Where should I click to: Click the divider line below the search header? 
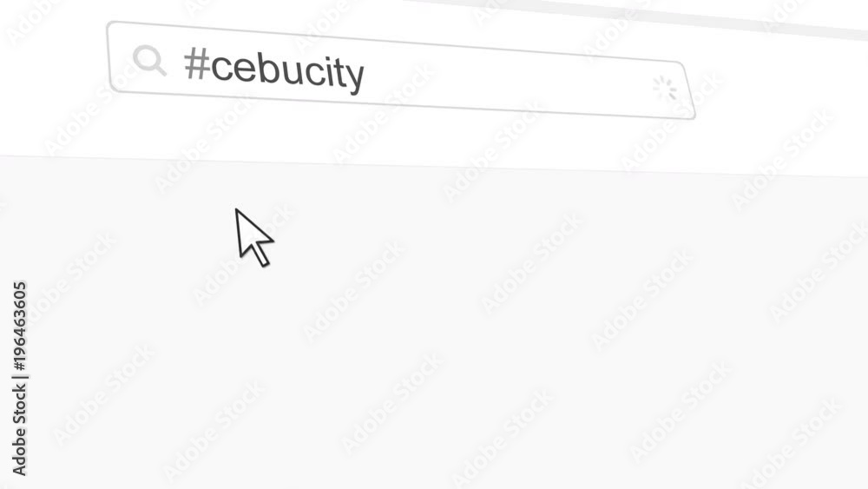pos(434,167)
